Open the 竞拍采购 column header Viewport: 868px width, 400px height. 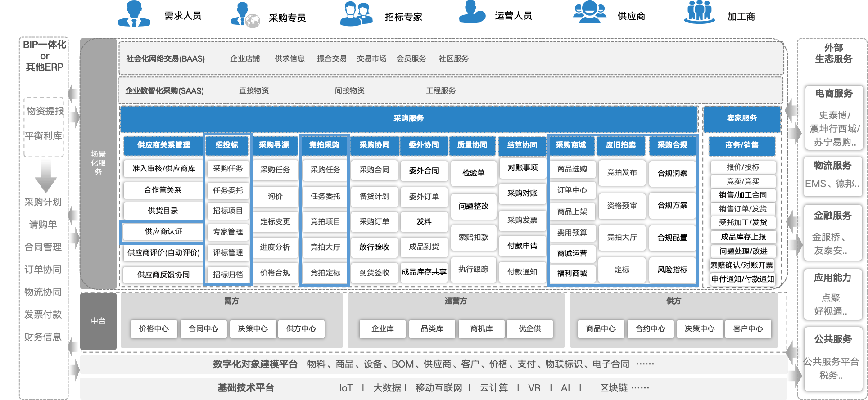click(x=324, y=145)
